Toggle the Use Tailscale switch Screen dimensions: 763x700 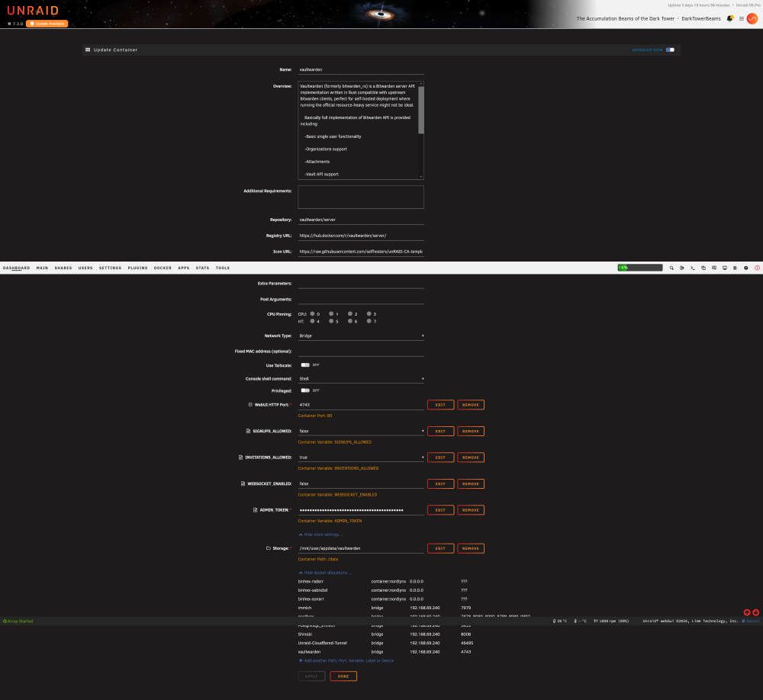pos(305,364)
